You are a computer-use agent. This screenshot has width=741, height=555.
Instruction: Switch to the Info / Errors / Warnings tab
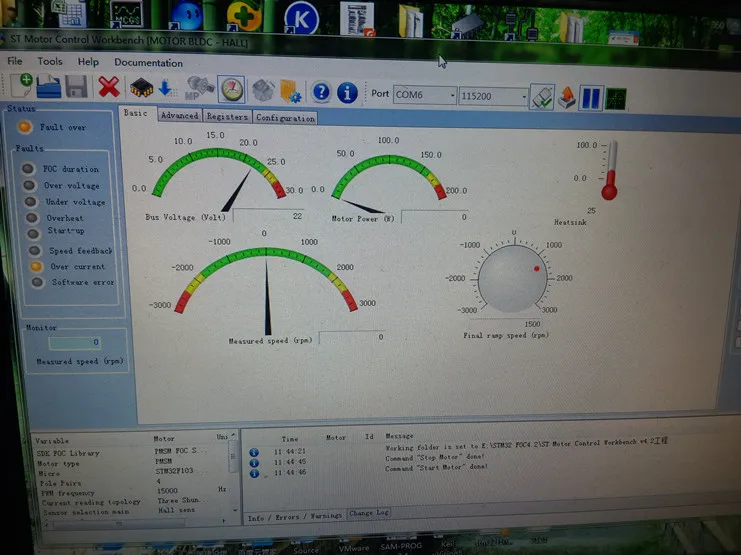294,517
